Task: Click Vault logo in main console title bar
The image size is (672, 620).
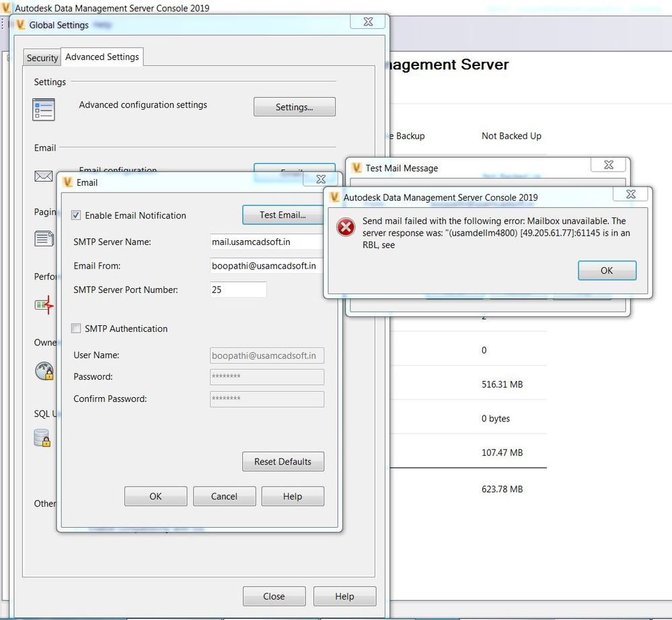Action: (6, 7)
